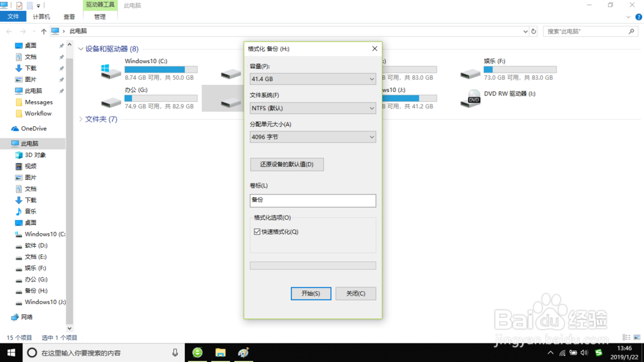This screenshot has width=644, height=362.
Task: Switch to large icons view icon
Action: pyautogui.click(x=637, y=338)
